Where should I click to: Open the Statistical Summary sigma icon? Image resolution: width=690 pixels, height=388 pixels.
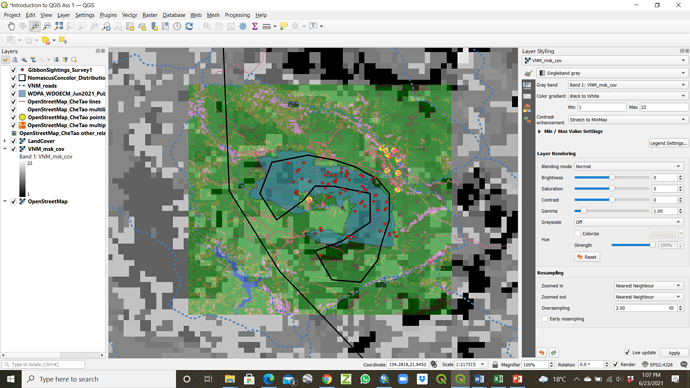point(255,26)
